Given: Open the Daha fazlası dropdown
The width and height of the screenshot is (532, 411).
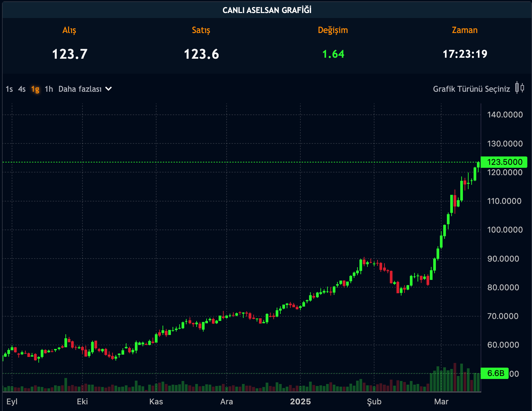Looking at the screenshot, I should point(85,89).
